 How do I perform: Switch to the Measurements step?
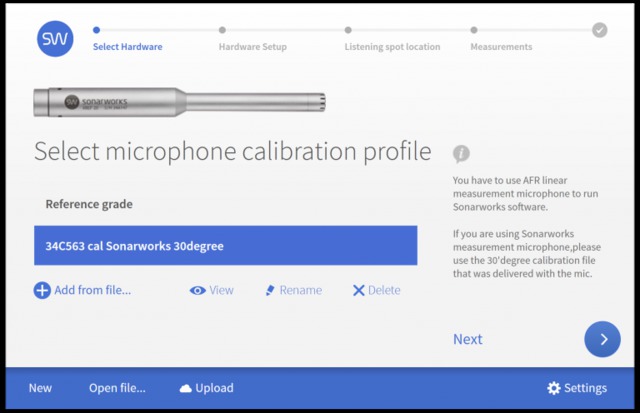coord(501,47)
